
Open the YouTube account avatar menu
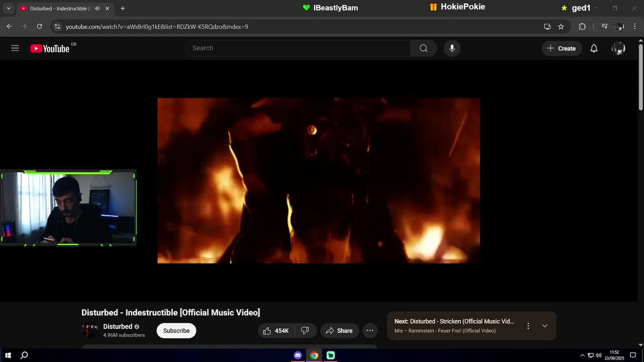pos(618,48)
